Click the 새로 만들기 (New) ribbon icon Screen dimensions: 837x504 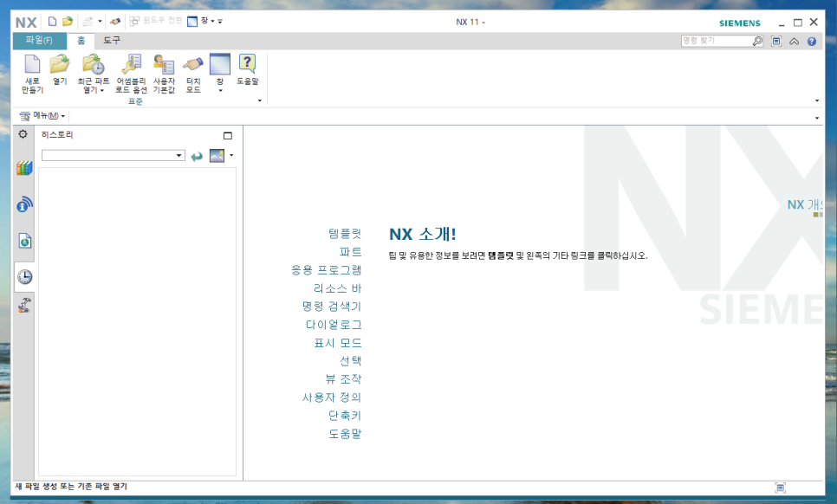pyautogui.click(x=32, y=74)
